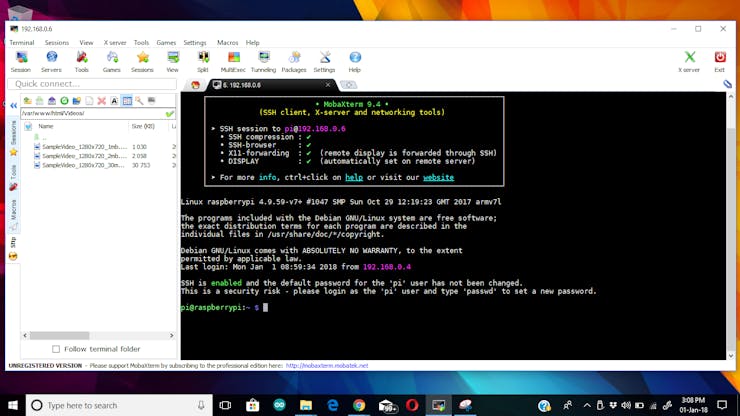The width and height of the screenshot is (740, 416).
Task: Click the wrench icon in SFTP toolbar
Action: pyautogui.click(x=139, y=101)
